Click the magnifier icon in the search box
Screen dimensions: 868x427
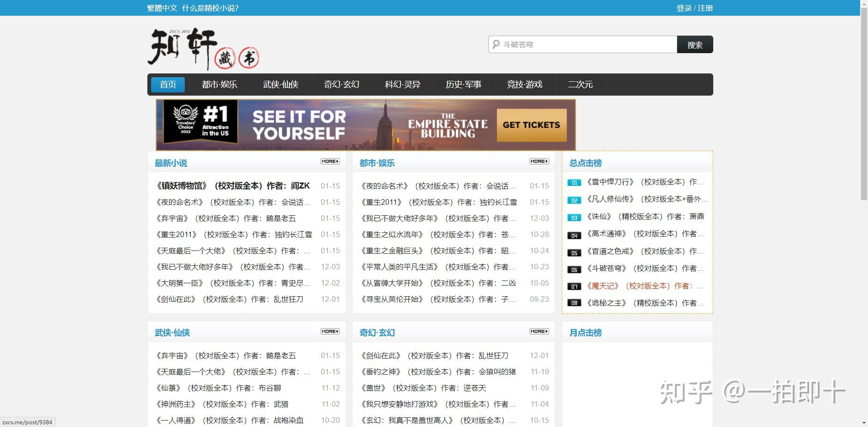[496, 44]
